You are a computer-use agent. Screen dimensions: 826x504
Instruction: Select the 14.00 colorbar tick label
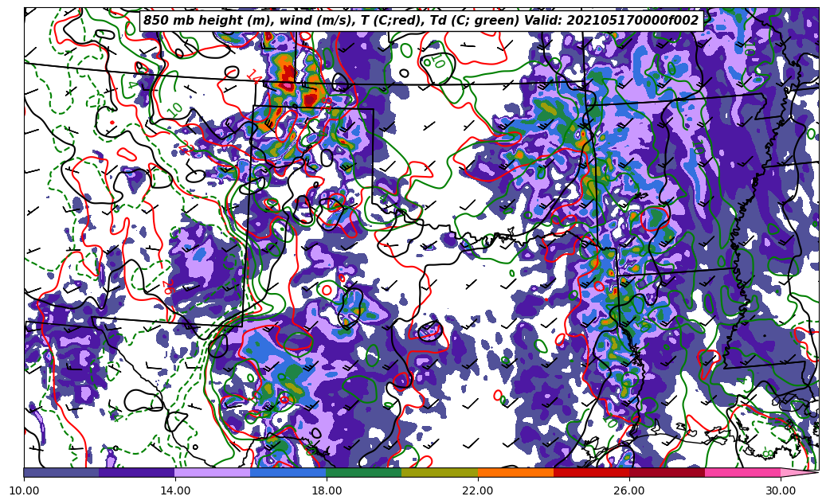pyautogui.click(x=175, y=490)
